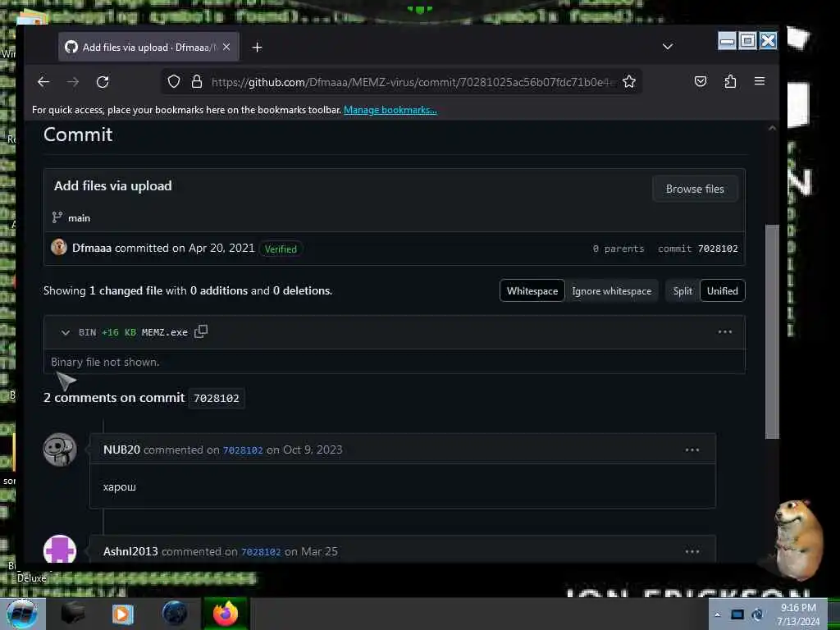This screenshot has width=840, height=630.
Task: Open the 7028102 commit link in Ashnl2013's comment
Action: 261,552
